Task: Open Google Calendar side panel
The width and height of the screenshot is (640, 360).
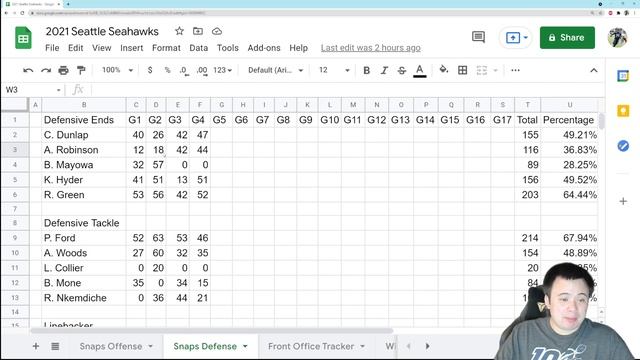Action: 623,76
